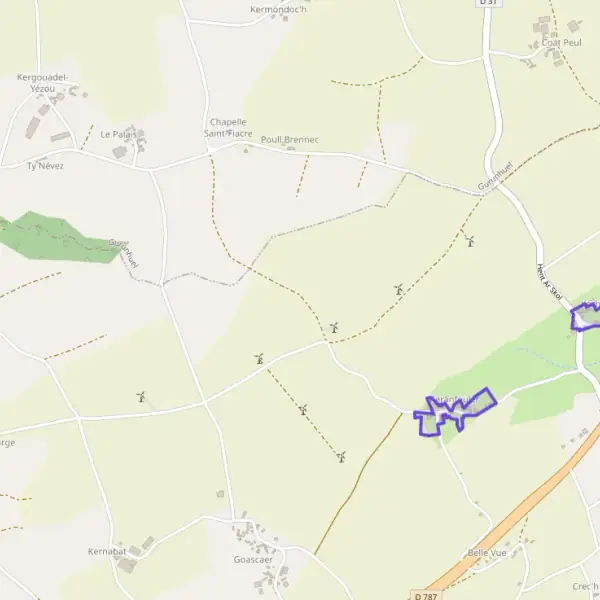Click the Le Palais hamlet label

[118, 134]
